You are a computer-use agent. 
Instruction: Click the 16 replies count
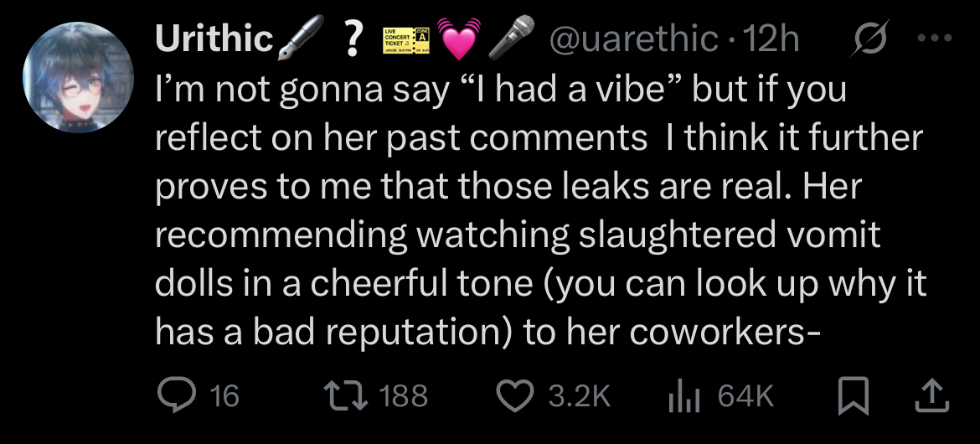pyautogui.click(x=224, y=395)
